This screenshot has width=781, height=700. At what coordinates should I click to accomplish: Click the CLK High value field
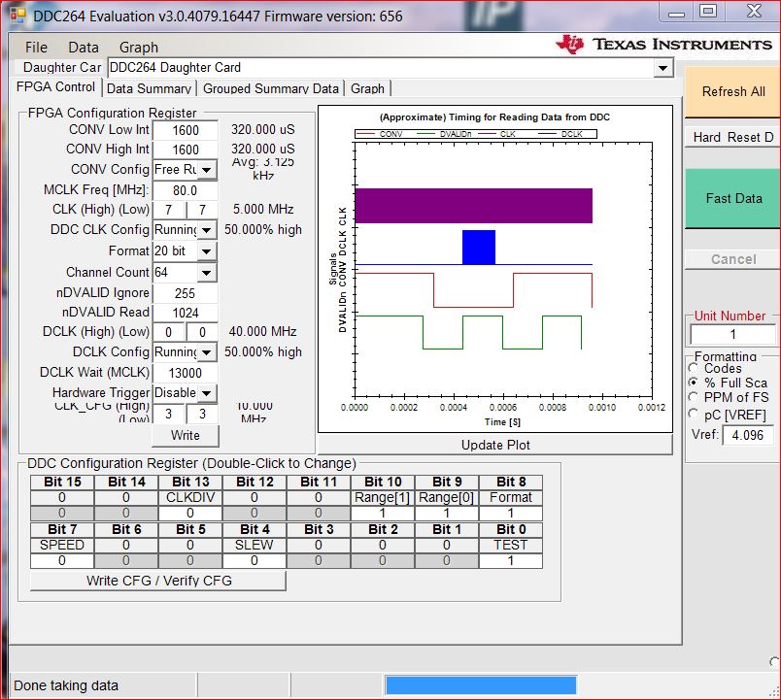point(169,210)
